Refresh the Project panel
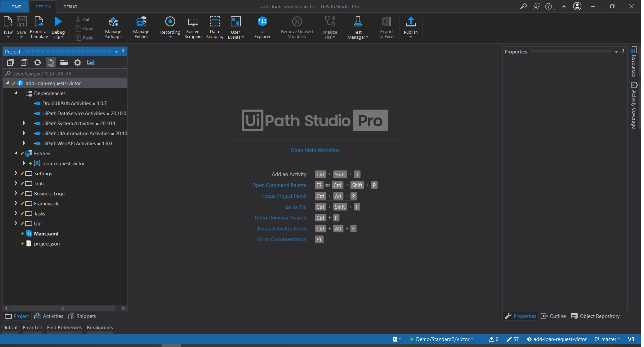This screenshot has width=644, height=347. pyautogui.click(x=37, y=62)
